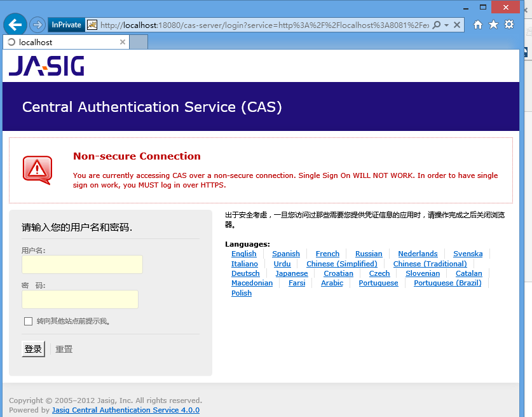Open Favorites with the star icon

(493, 24)
